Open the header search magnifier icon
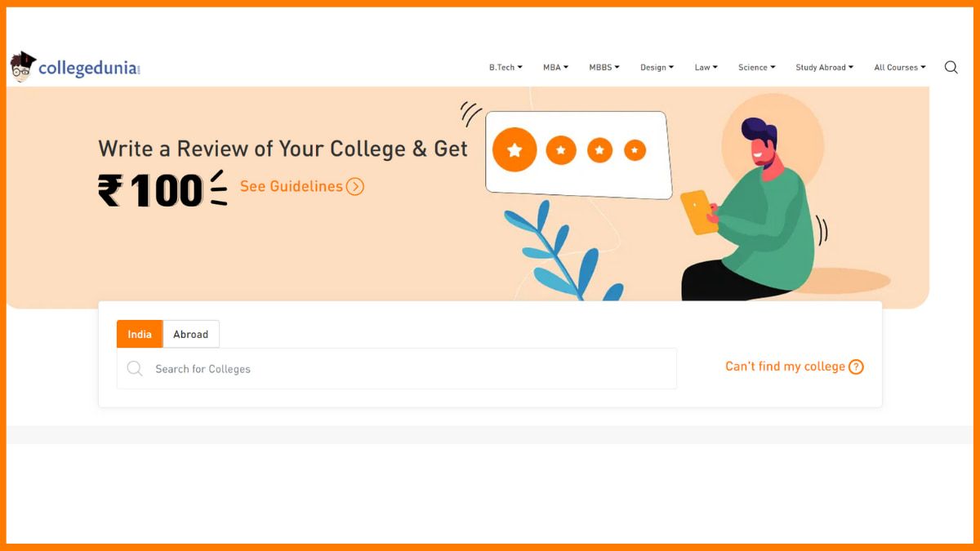The height and width of the screenshot is (551, 980). 951,67
